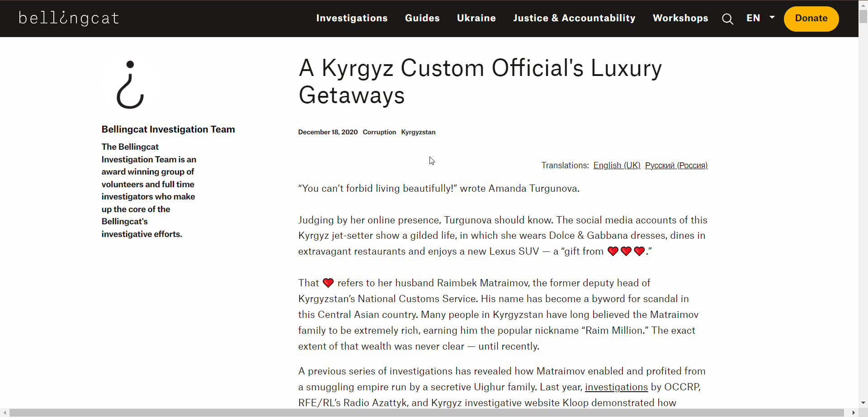Screen dimensions: 868x417
Task: Click the scroll right arrow
Action: point(853,412)
